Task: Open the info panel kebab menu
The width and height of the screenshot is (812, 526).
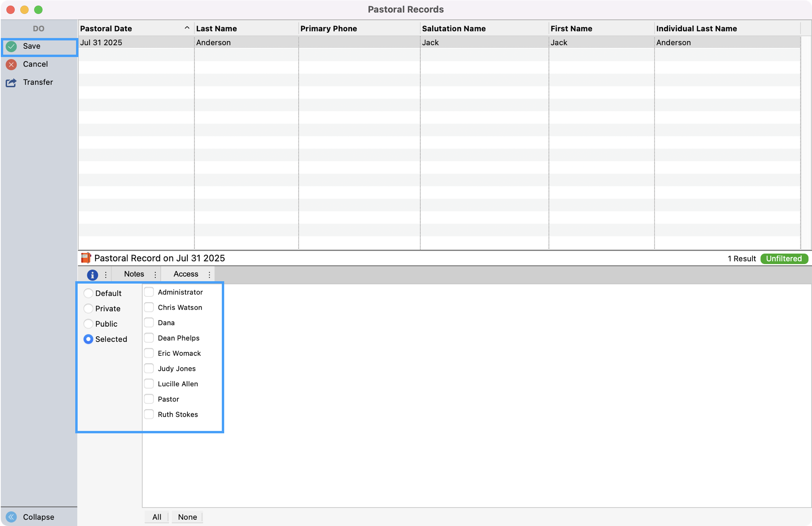Action: 105,274
